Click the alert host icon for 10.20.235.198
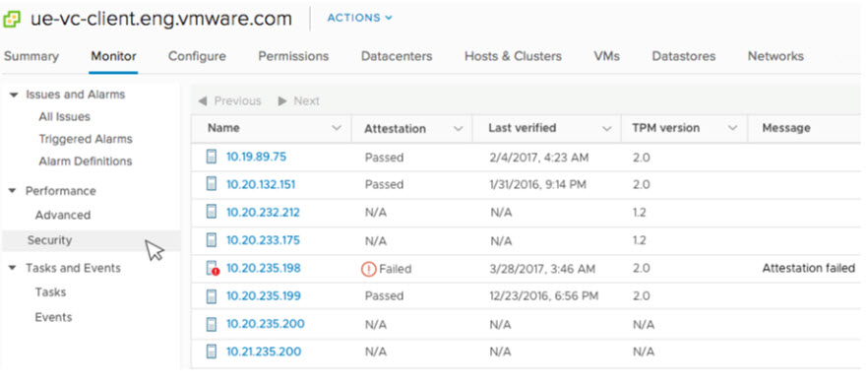Screen dimensions: 868x385 212,268
